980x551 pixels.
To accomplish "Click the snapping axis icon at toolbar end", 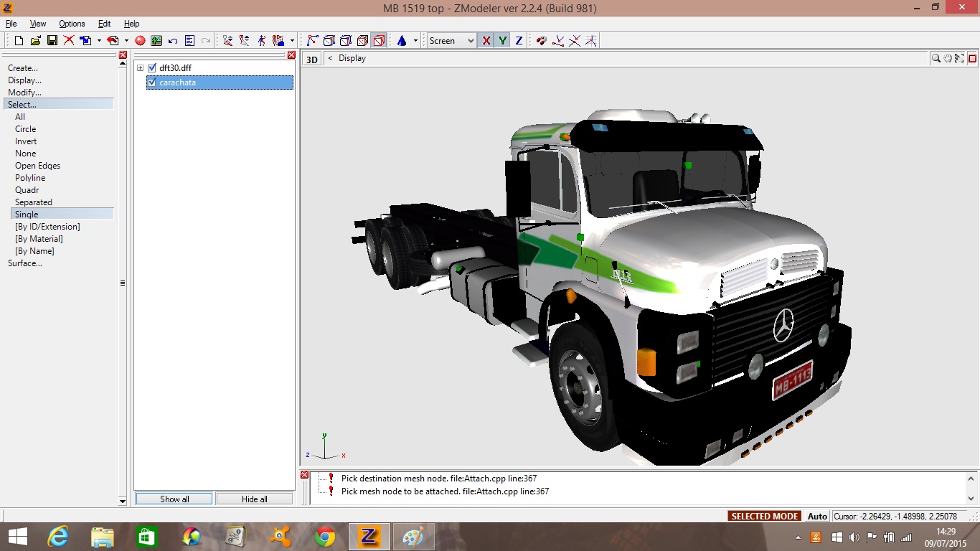I will click(x=591, y=41).
